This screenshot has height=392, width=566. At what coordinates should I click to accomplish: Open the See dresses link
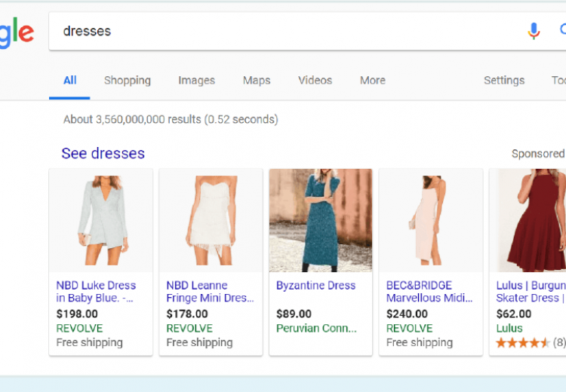click(x=103, y=153)
